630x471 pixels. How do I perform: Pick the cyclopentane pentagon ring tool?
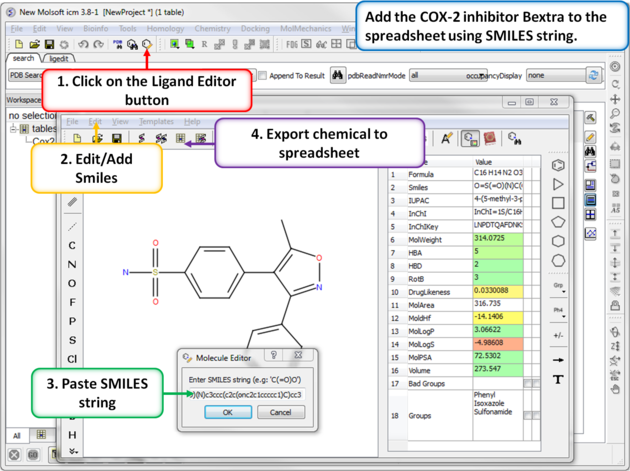pyautogui.click(x=558, y=222)
